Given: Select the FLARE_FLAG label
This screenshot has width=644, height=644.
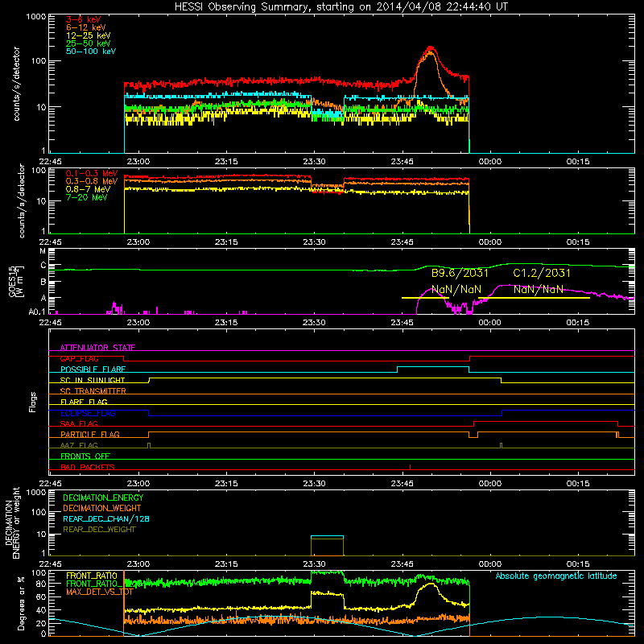Looking at the screenshot, I should click(84, 402).
